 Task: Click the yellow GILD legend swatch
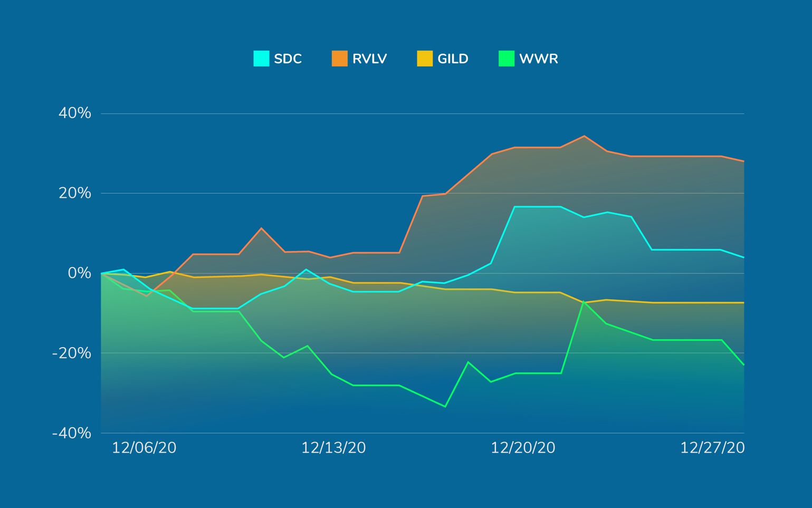point(425,59)
